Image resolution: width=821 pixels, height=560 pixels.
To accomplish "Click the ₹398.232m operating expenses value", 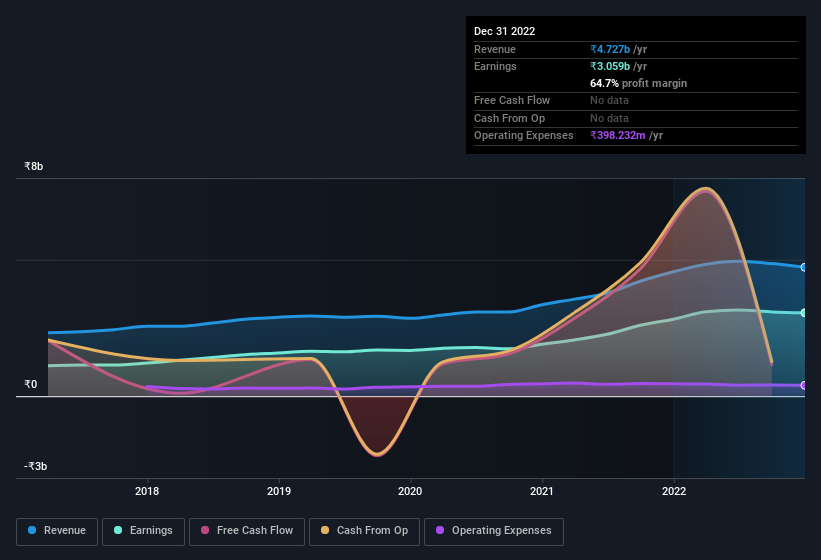I will pyautogui.click(x=618, y=136).
